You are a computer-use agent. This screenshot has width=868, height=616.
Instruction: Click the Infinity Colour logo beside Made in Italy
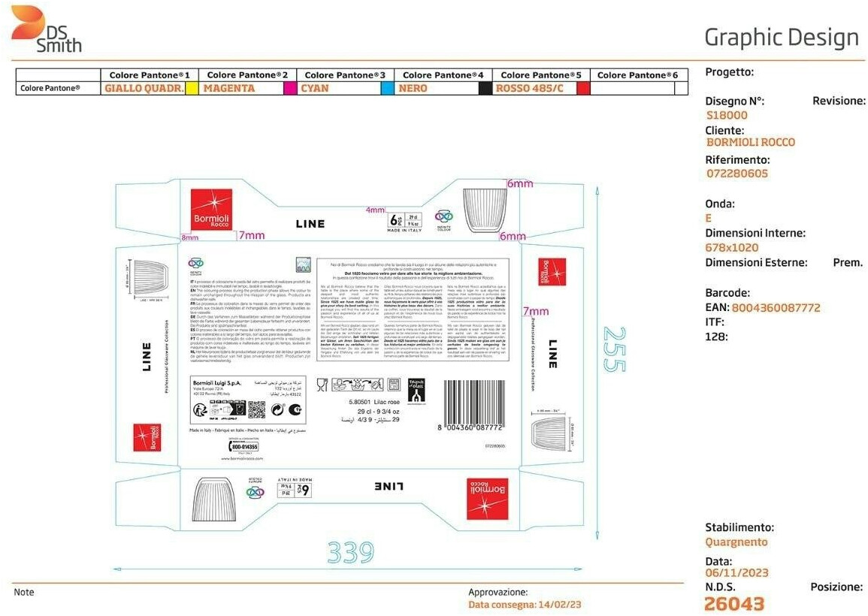[444, 218]
